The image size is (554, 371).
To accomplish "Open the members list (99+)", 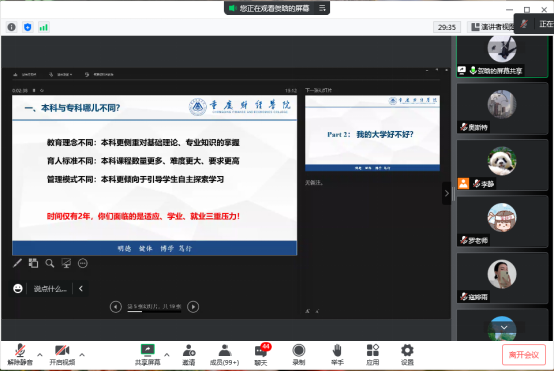I will click(224, 354).
